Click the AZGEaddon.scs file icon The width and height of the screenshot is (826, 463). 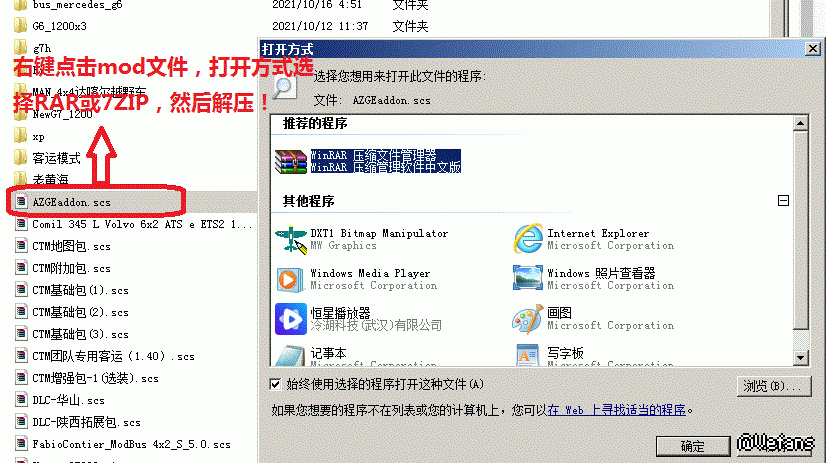point(21,202)
